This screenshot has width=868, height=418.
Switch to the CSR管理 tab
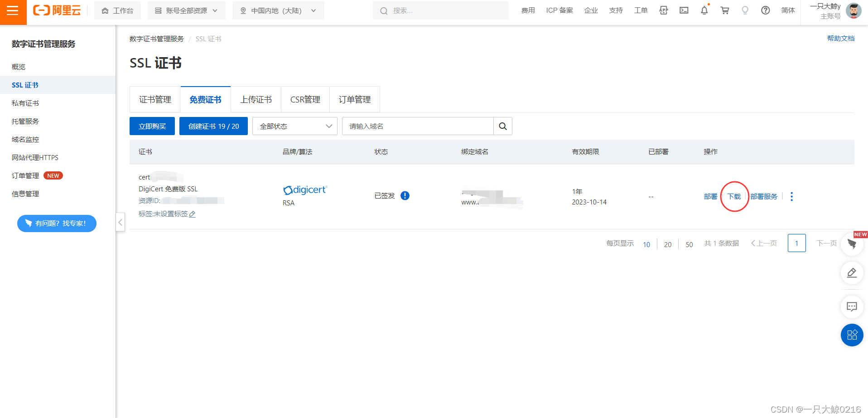(x=305, y=99)
